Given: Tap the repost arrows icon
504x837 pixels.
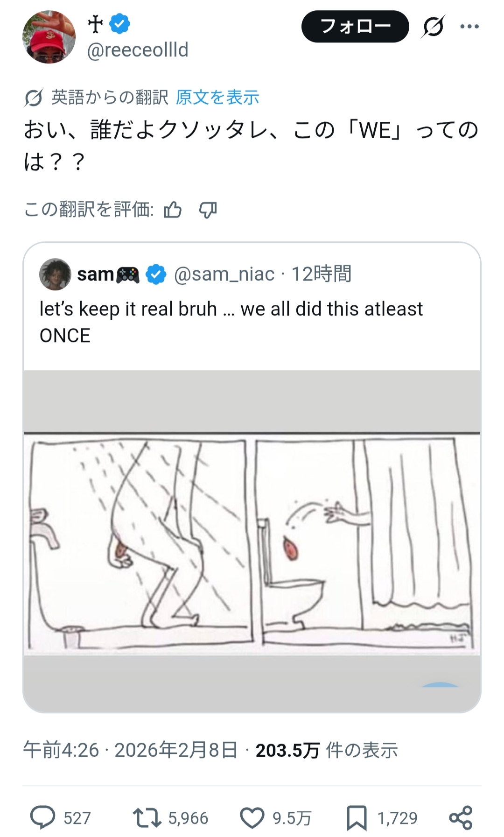Looking at the screenshot, I should click(147, 817).
